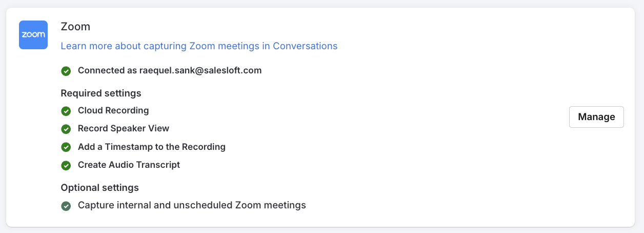This screenshot has height=233, width=644.
Task: Click the Cloud Recording setting label
Action: click(113, 110)
